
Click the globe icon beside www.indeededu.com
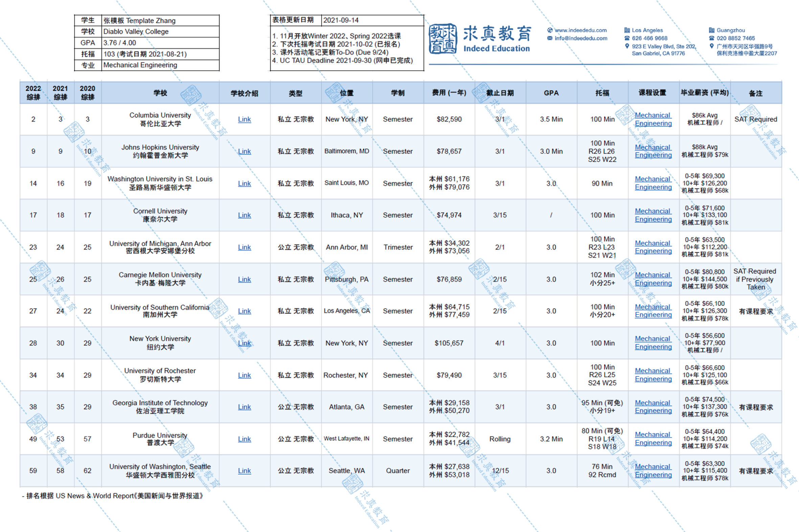click(x=550, y=30)
